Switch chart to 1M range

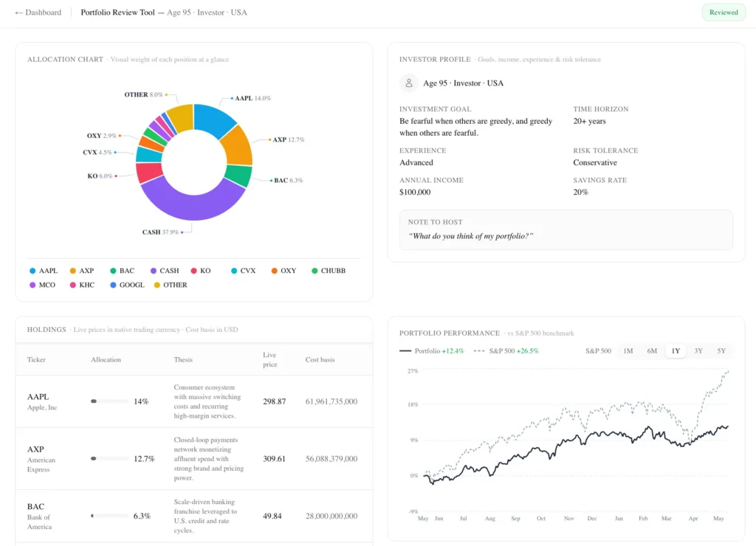tap(628, 350)
